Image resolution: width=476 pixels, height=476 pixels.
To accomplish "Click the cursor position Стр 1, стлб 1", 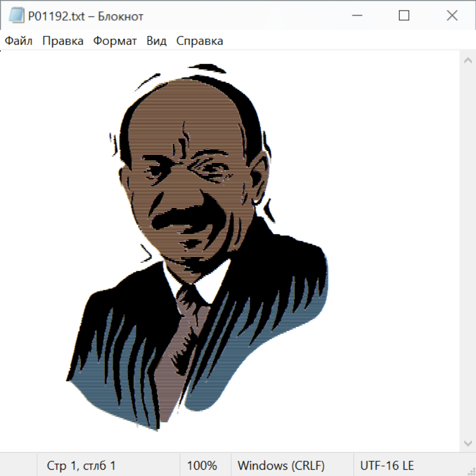I will 81,465.
